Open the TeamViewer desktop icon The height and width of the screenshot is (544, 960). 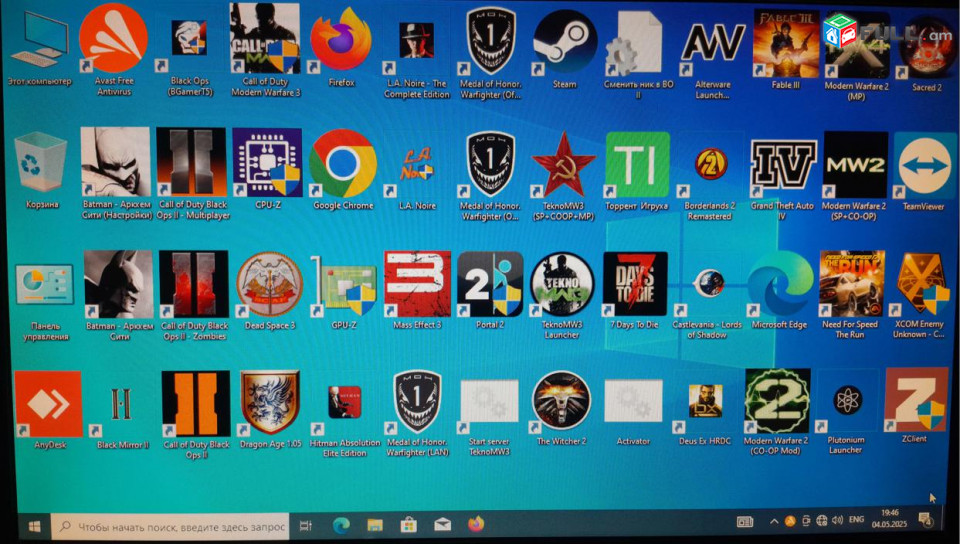point(924,166)
